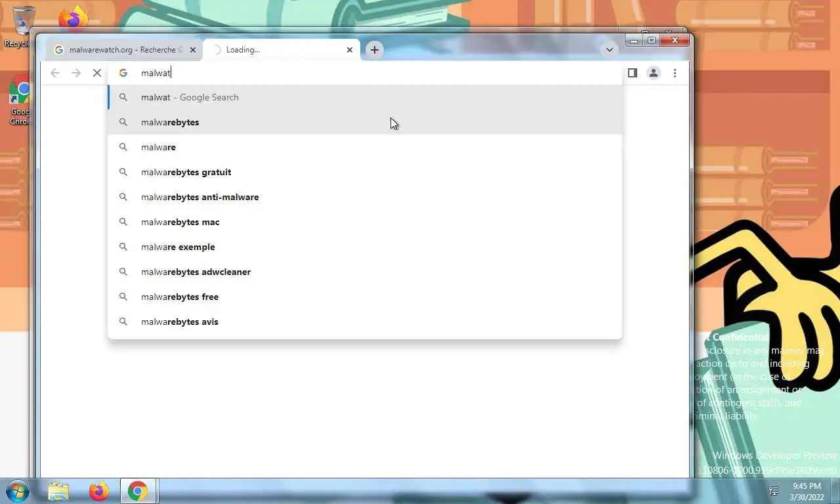
Task: Select 'malwarebytes gratuit' suggestion
Action: click(x=365, y=172)
